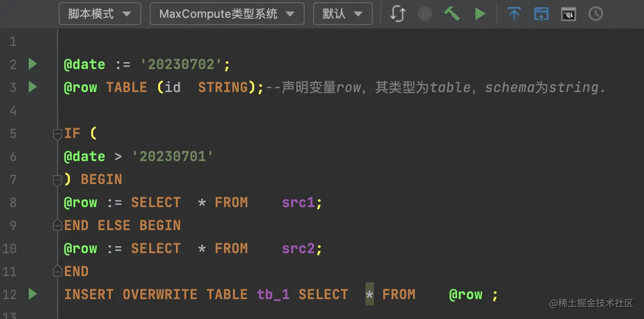The height and width of the screenshot is (319, 644).
Task: Toggle fold marker beside ) BEGIN on line 7
Action: click(x=58, y=180)
